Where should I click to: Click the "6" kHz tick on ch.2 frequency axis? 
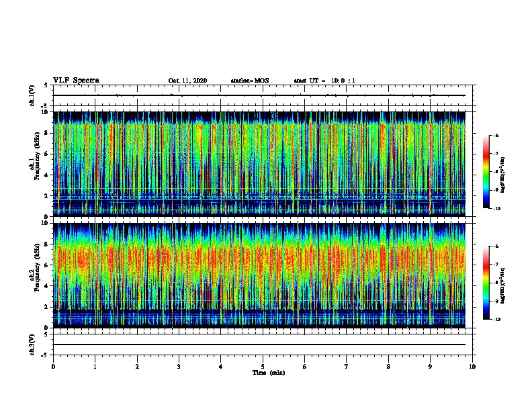[x=47, y=265]
